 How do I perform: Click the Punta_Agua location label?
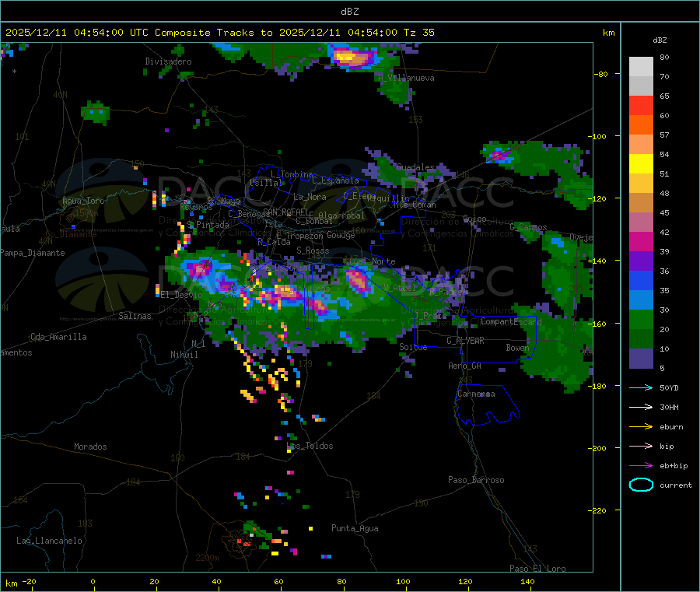pos(355,529)
